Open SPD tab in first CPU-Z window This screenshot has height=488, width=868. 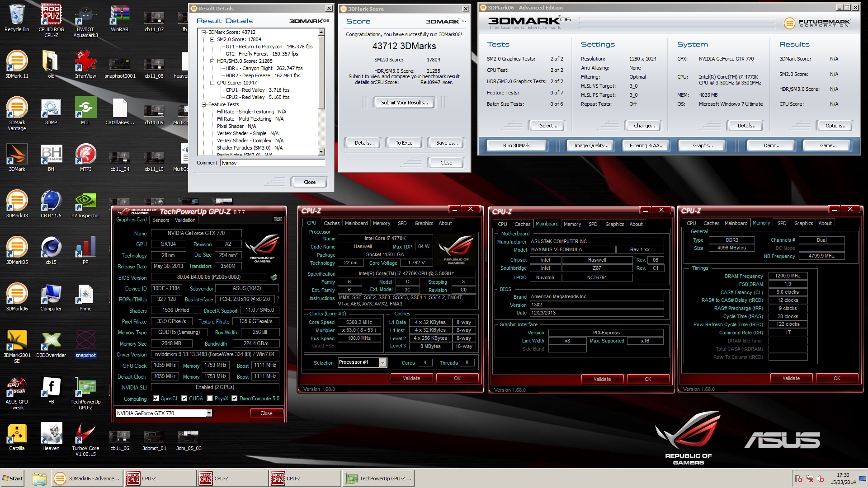click(x=402, y=223)
